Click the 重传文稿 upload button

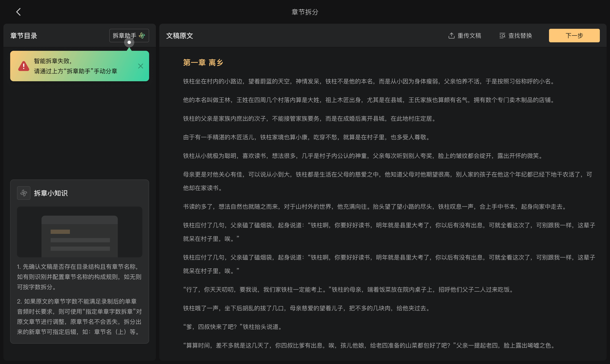(x=464, y=36)
